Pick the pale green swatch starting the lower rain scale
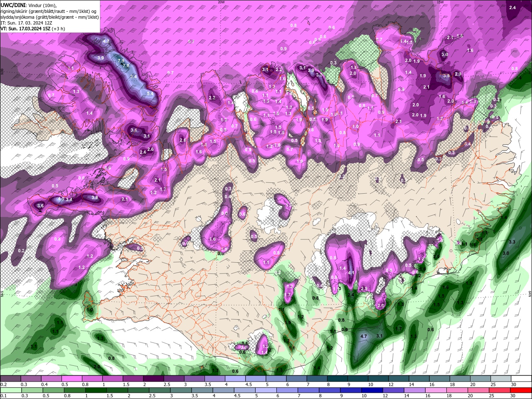The height and width of the screenshot is (399, 532). coord(10,390)
